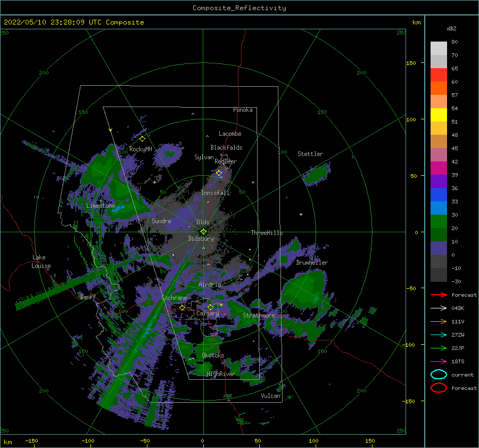Click the yellow diamond marker above Calgary label

pos(210,307)
